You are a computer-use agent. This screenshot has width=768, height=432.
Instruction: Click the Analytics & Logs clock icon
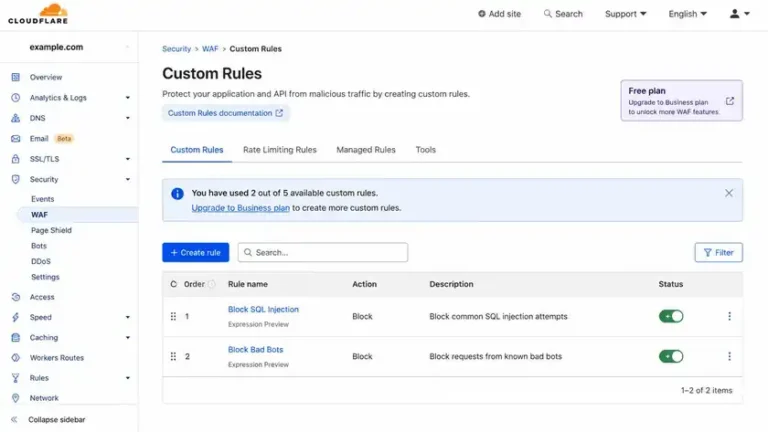pyautogui.click(x=16, y=97)
